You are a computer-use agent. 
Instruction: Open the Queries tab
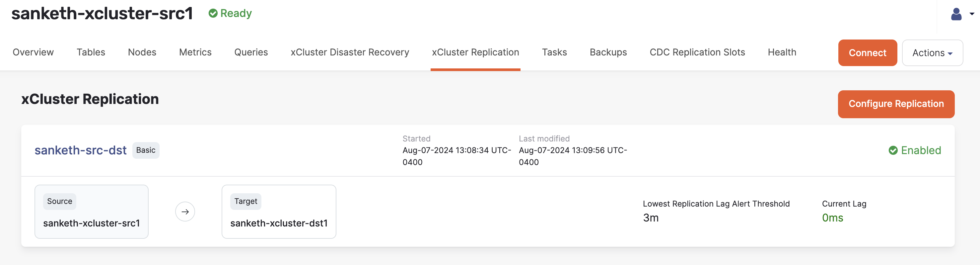(x=251, y=52)
